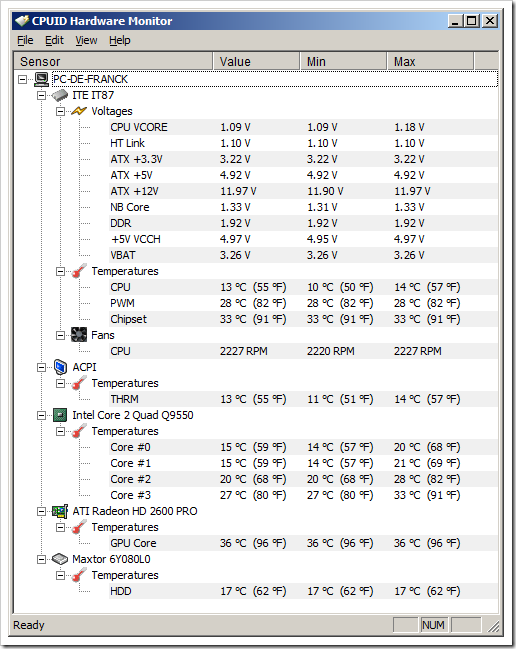Collapse Temperatures under ATI Radeon

(x=60, y=527)
